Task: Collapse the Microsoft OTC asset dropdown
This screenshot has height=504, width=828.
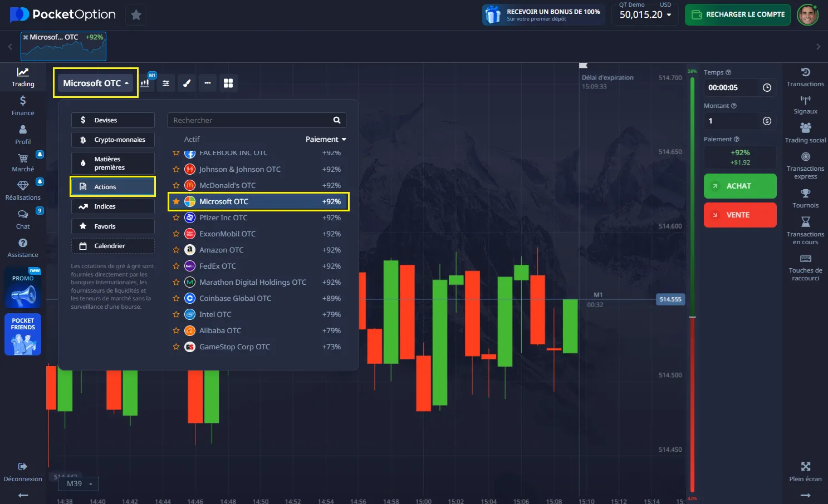Action: pos(96,83)
